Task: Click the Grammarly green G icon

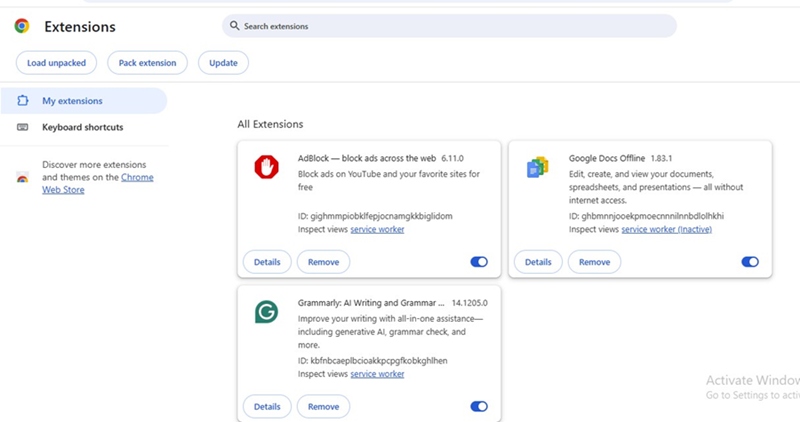Action: tap(266, 312)
